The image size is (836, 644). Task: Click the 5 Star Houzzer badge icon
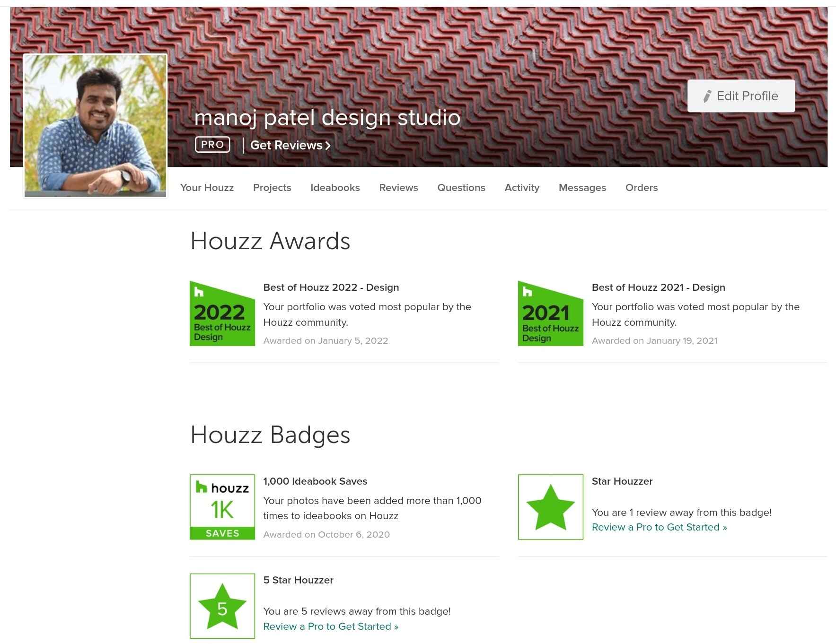[222, 606]
